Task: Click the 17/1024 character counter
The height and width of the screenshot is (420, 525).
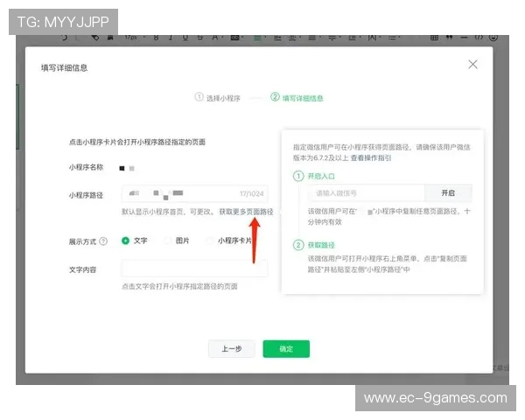Action: click(251, 193)
